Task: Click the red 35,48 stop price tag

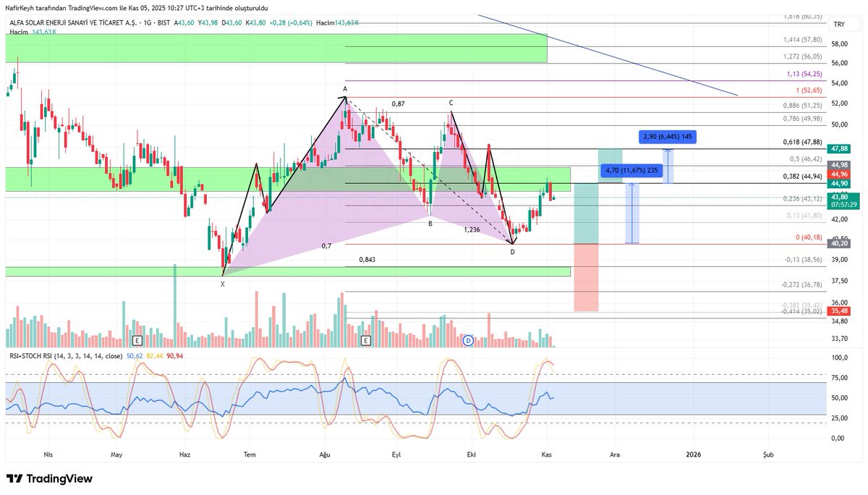Action: pos(839,311)
